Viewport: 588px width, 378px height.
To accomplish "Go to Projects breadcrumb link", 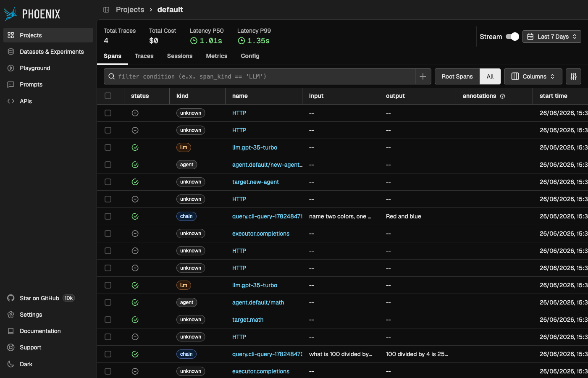I will click(x=130, y=10).
